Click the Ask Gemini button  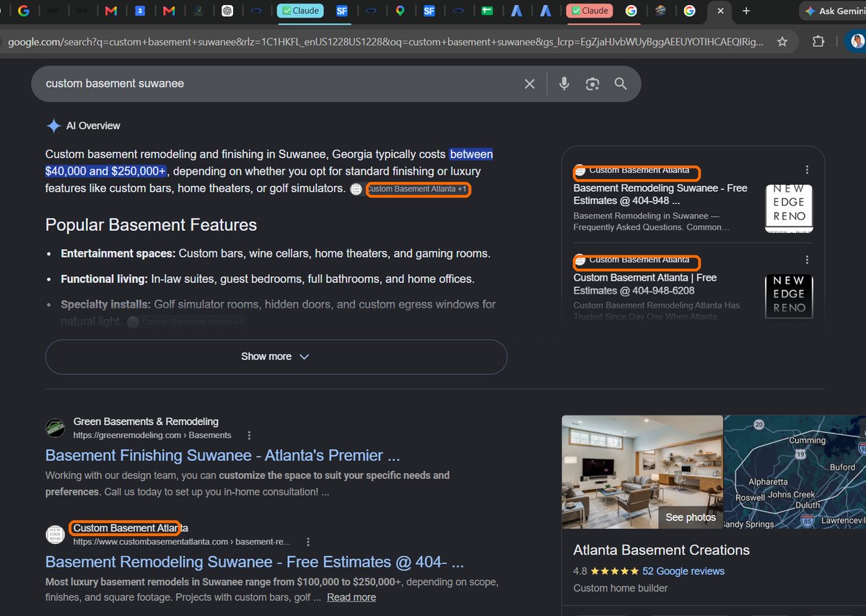[x=834, y=11]
